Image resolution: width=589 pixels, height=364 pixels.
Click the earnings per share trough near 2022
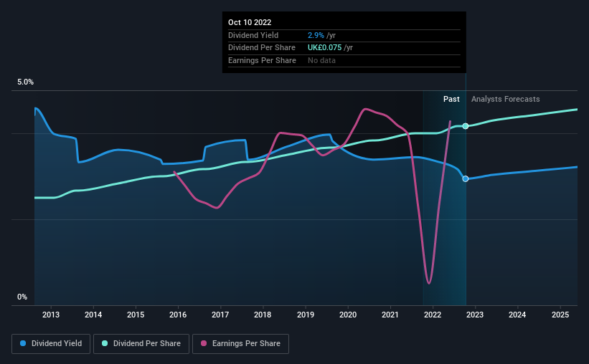tap(429, 282)
